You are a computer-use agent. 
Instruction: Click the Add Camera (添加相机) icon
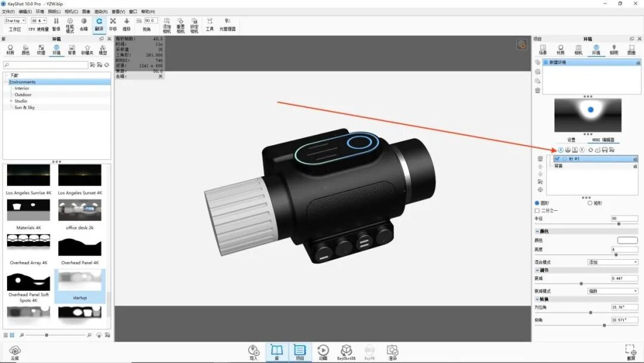point(168,22)
